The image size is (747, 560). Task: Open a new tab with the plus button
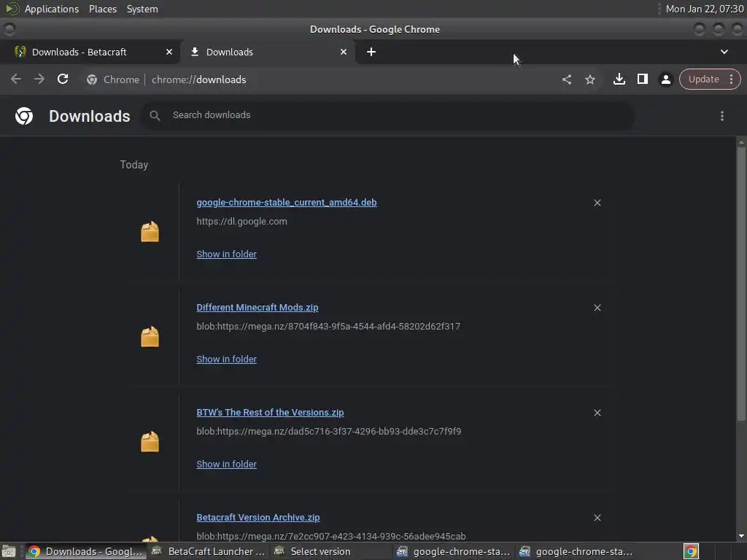tap(371, 52)
